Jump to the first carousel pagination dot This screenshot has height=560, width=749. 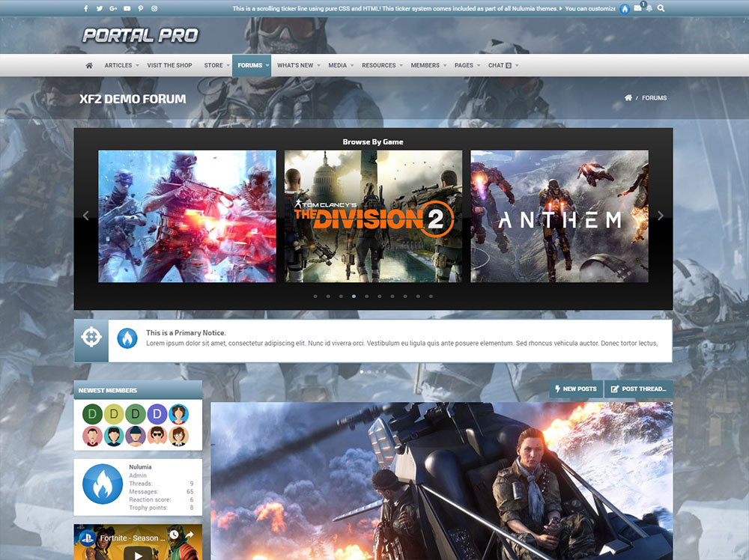(x=315, y=296)
